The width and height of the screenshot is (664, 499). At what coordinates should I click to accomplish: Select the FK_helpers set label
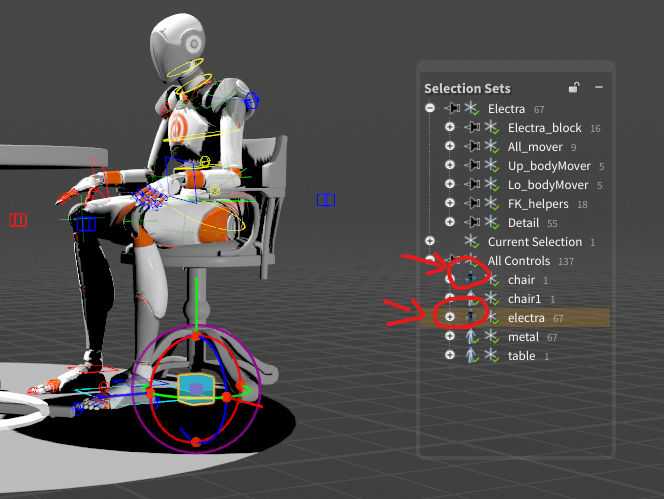click(538, 204)
